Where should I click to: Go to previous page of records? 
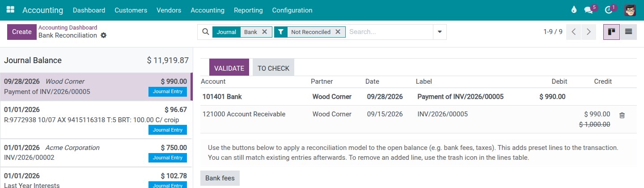[573, 32]
